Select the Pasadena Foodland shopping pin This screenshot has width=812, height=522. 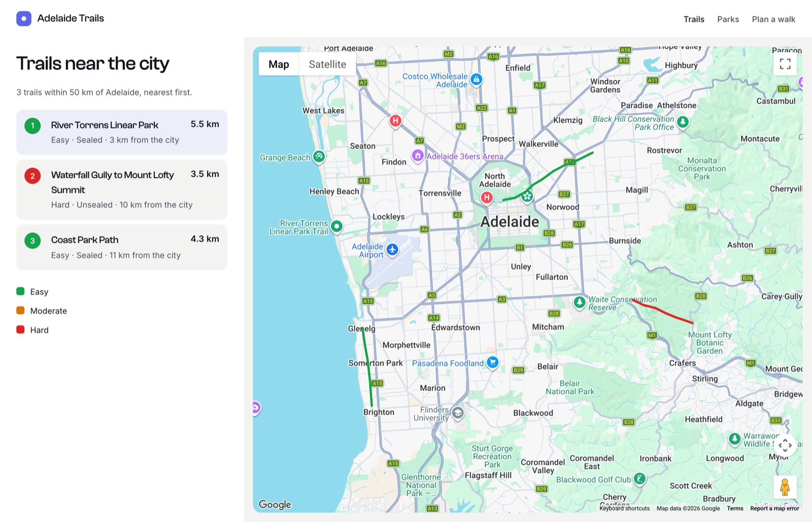tap(492, 362)
